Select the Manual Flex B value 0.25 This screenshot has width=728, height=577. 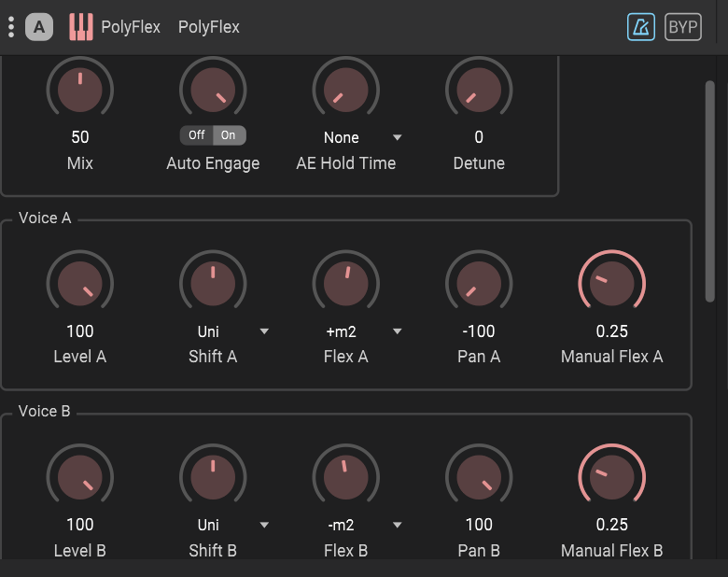click(612, 525)
